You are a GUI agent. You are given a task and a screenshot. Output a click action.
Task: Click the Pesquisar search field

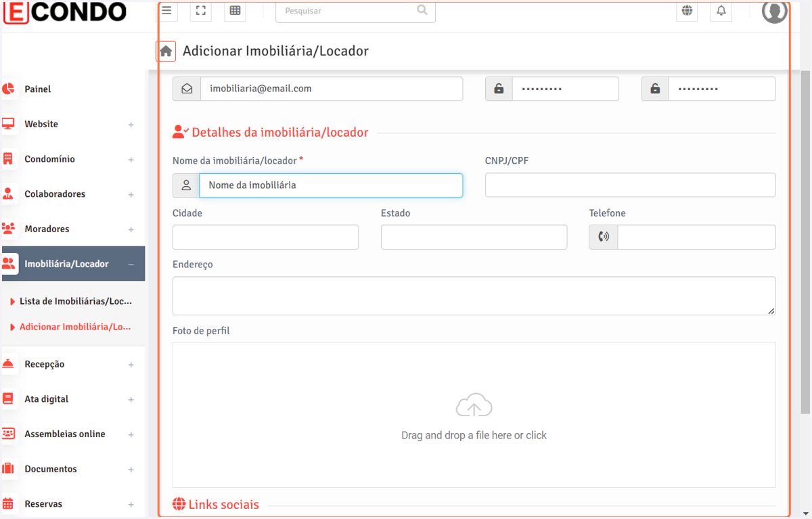[x=355, y=11]
